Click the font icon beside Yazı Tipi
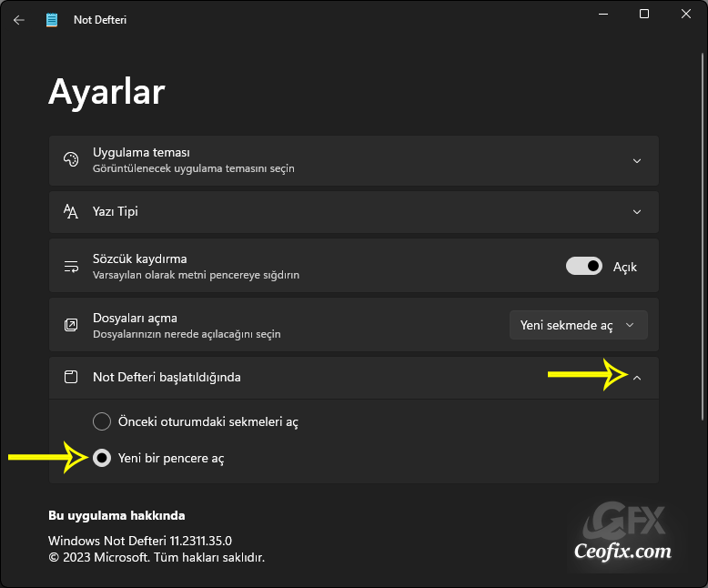This screenshot has width=708, height=588. pyautogui.click(x=71, y=211)
